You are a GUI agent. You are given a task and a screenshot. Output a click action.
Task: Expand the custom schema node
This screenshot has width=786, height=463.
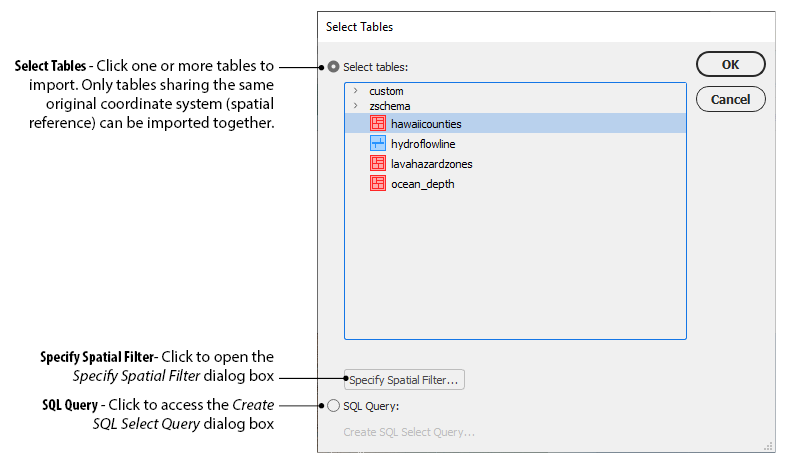355,91
